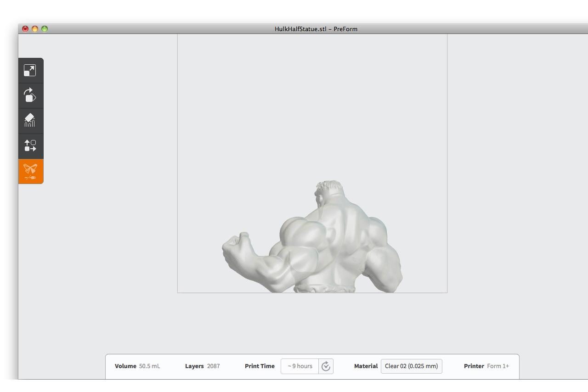Click the Volume 50.5 mL readout
Screen dimensions: 588x392
137,366
